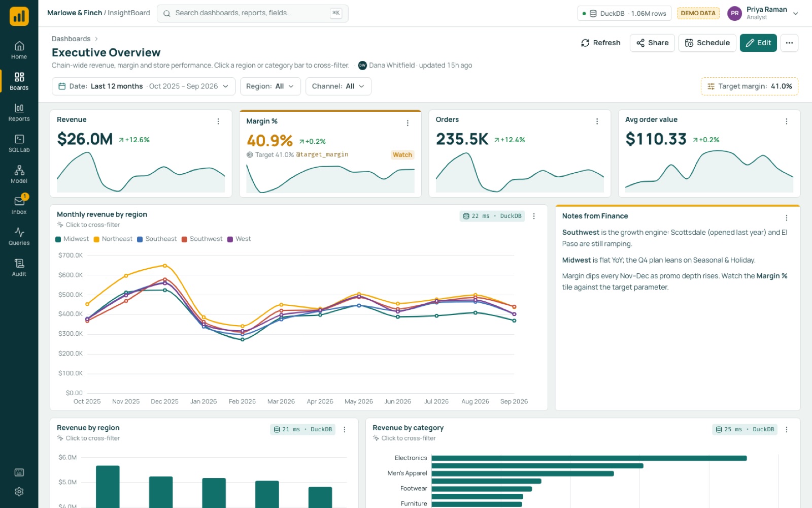Open Inbox with notification badge
812x508 pixels.
pos(19,205)
